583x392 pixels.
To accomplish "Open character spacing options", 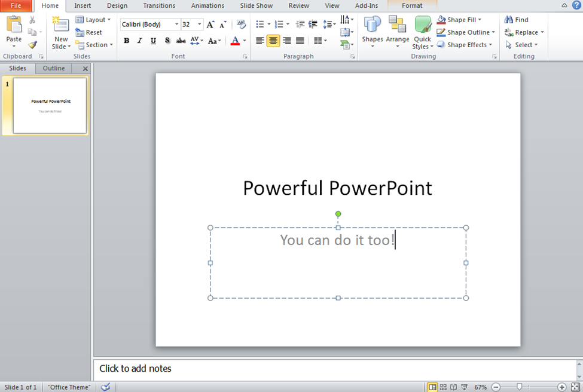I will pos(197,41).
